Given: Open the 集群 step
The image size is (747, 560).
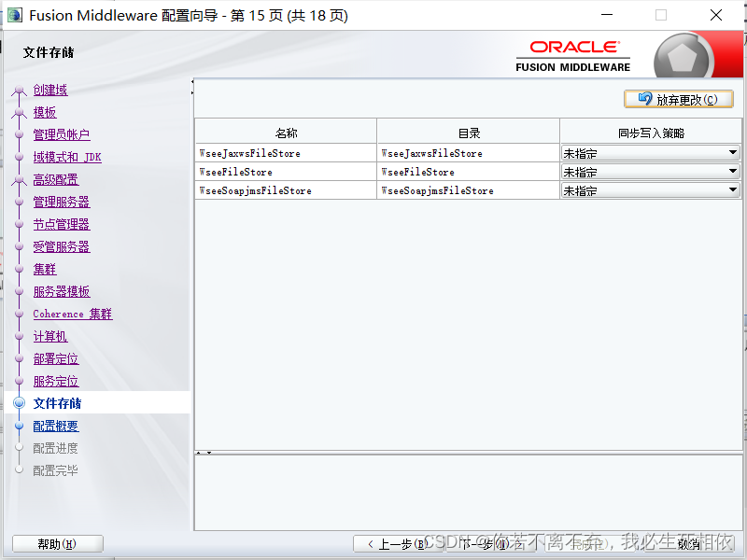Looking at the screenshot, I should 45,269.
